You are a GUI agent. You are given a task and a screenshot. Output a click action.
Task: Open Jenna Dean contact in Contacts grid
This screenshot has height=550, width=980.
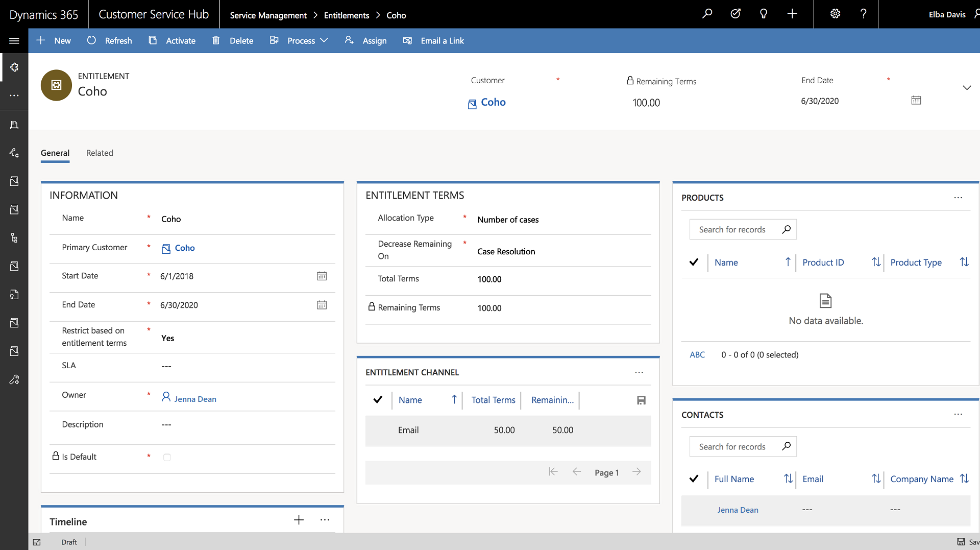click(738, 510)
